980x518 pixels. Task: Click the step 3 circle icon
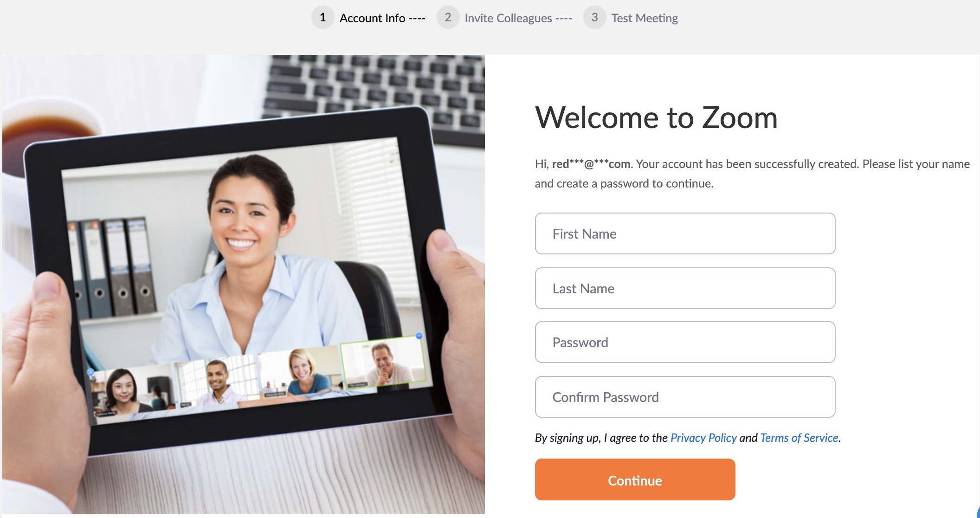[x=594, y=18]
